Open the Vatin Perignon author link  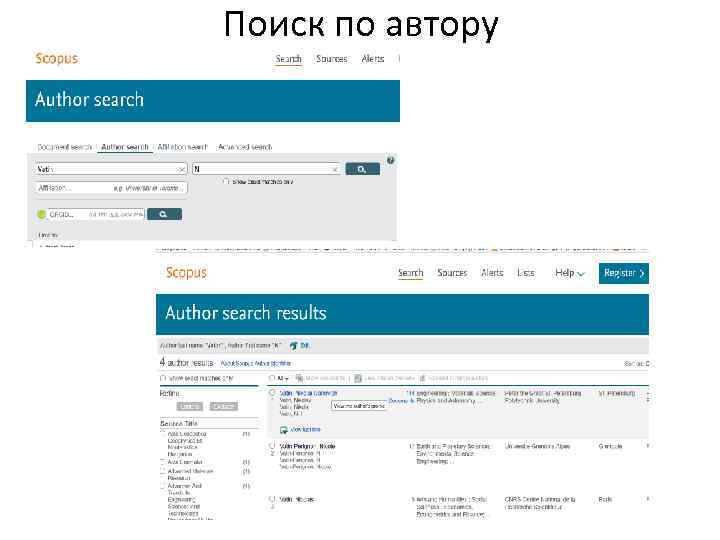pos(308,446)
